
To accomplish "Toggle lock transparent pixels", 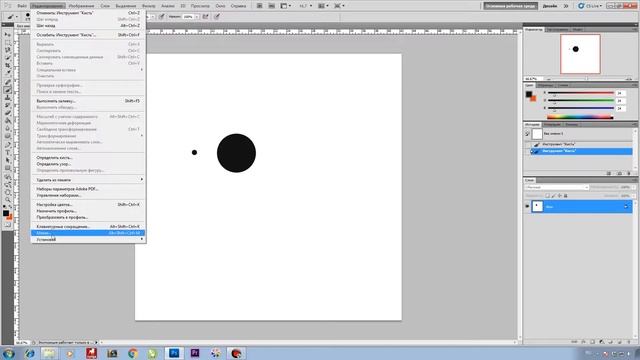I will pyautogui.click(x=547, y=196).
